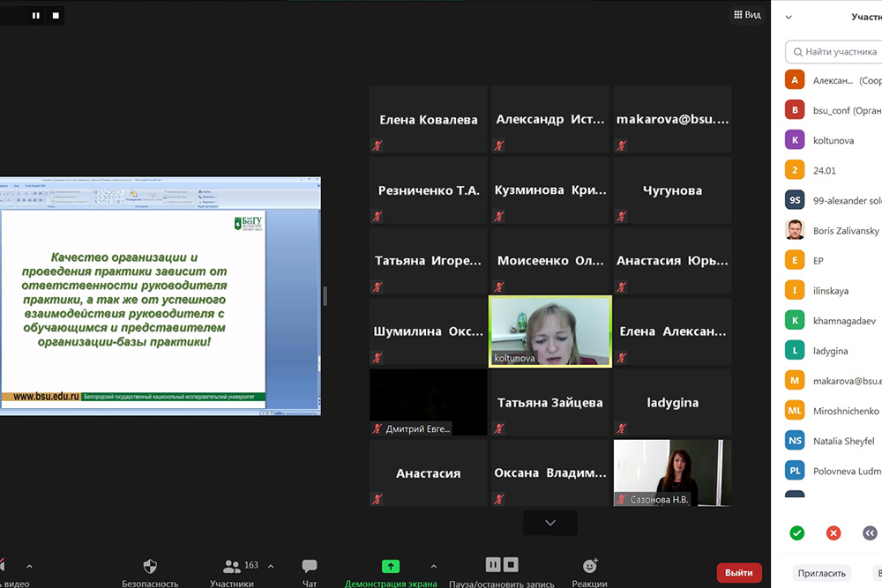
Task: Open the Вид layout options
Action: click(x=747, y=15)
